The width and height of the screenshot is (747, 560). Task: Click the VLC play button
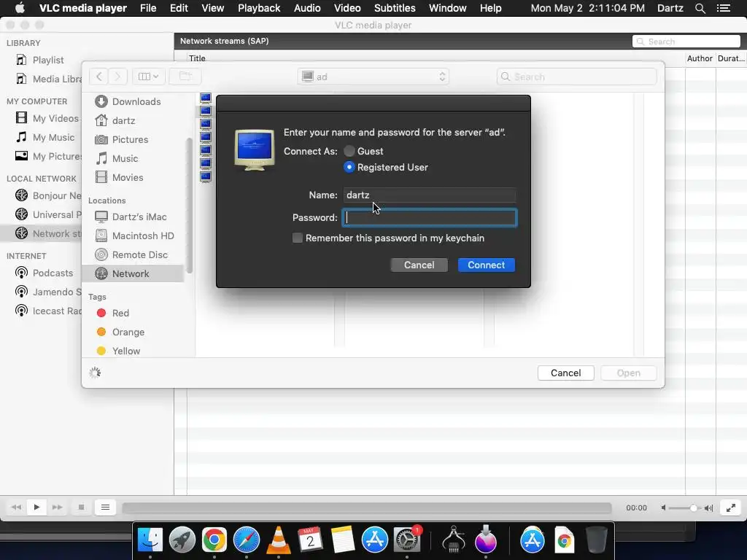[36, 507]
